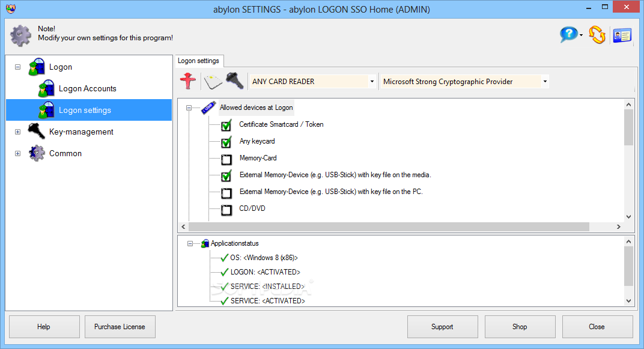
Task: Uncheck External Memory-Device key file on media
Action: (226, 175)
